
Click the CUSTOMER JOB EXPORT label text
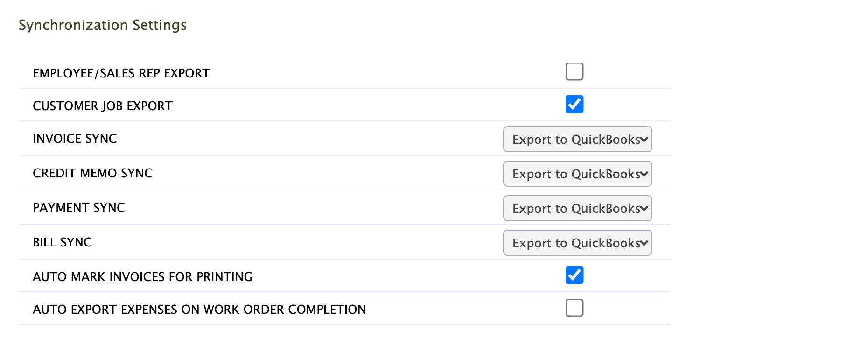(x=103, y=106)
